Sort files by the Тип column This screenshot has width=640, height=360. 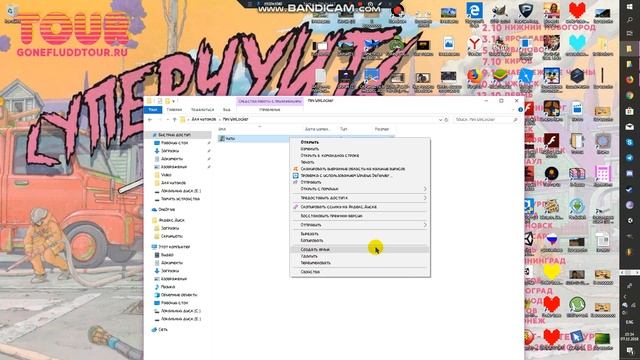coord(344,129)
